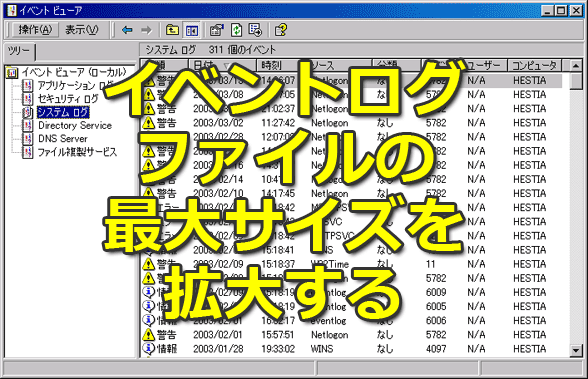Click the title bar event viewer icon
Screen dimensions: 588x379
point(12,10)
